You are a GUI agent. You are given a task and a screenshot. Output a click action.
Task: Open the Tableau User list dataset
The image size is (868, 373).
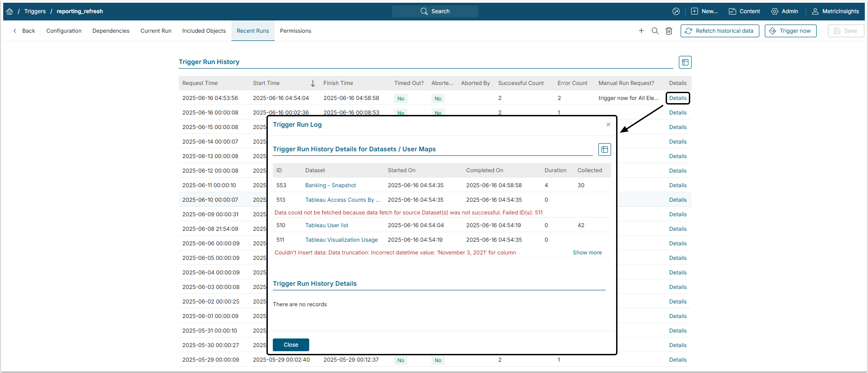[x=326, y=225]
